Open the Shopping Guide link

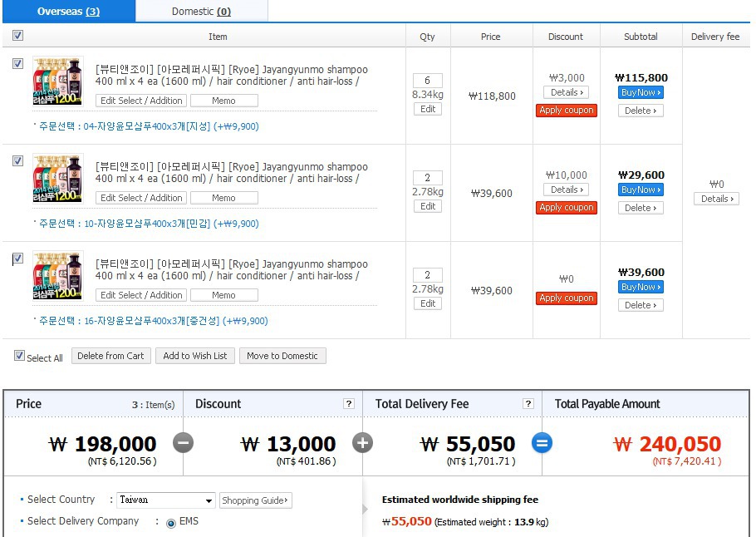256,500
